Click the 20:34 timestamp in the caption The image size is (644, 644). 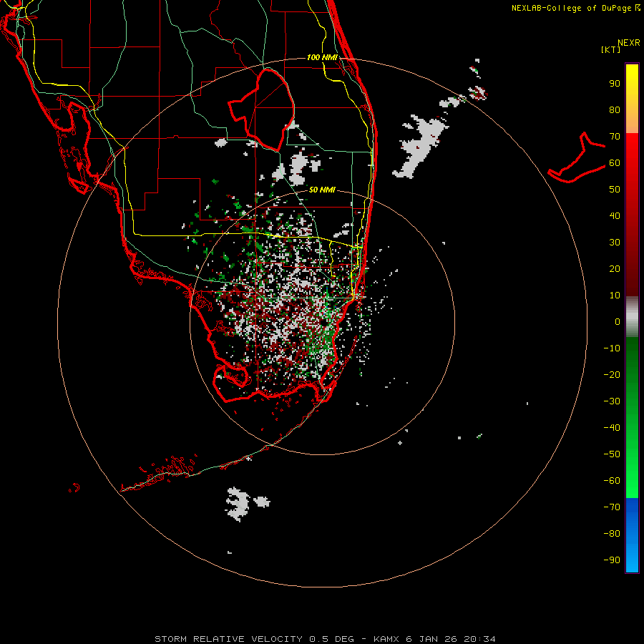479,639
